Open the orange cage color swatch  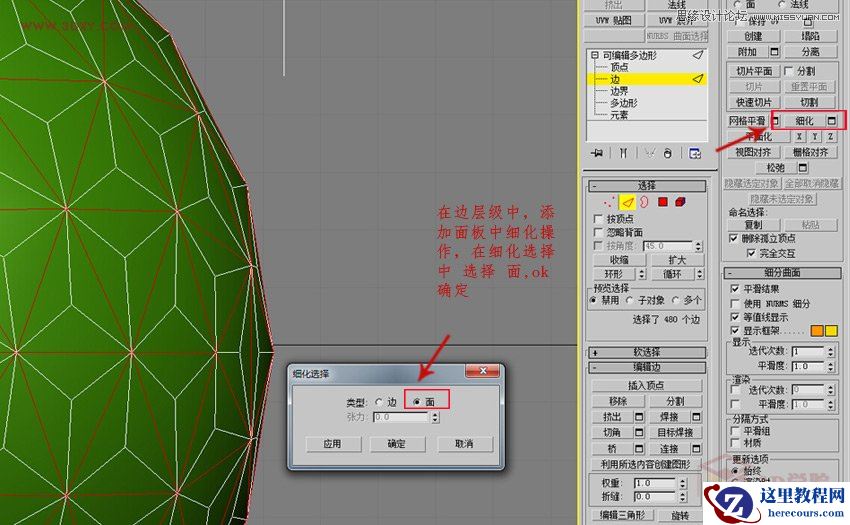pyautogui.click(x=817, y=330)
